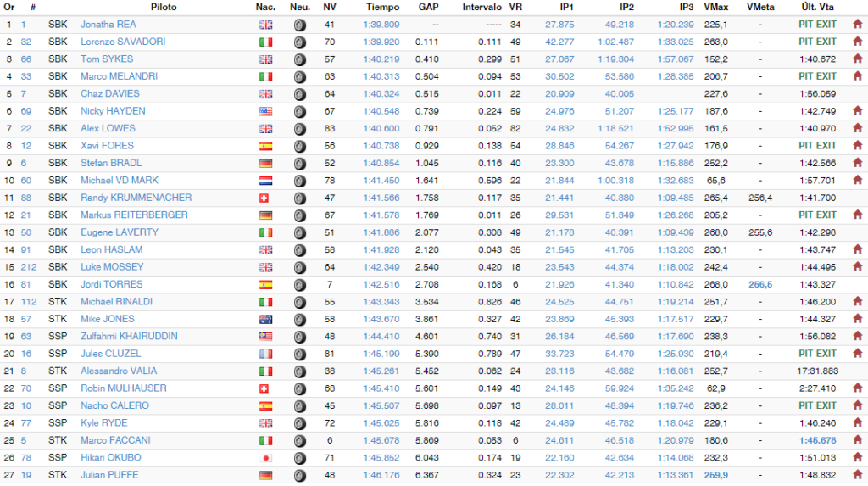Click IP1 time 33.723 in Jules CLUZEL's row
The image size is (868, 486).
pos(559,354)
